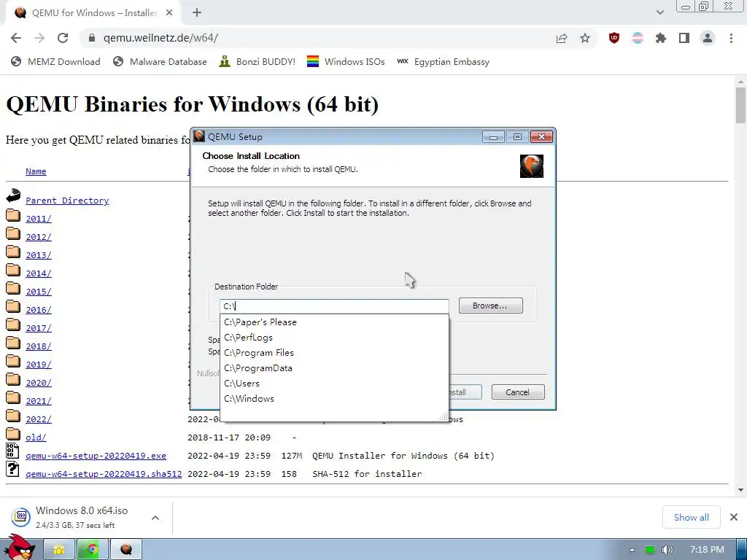747x560 pixels.
Task: Close the QEMU for Windows tab
Action: coord(169,13)
